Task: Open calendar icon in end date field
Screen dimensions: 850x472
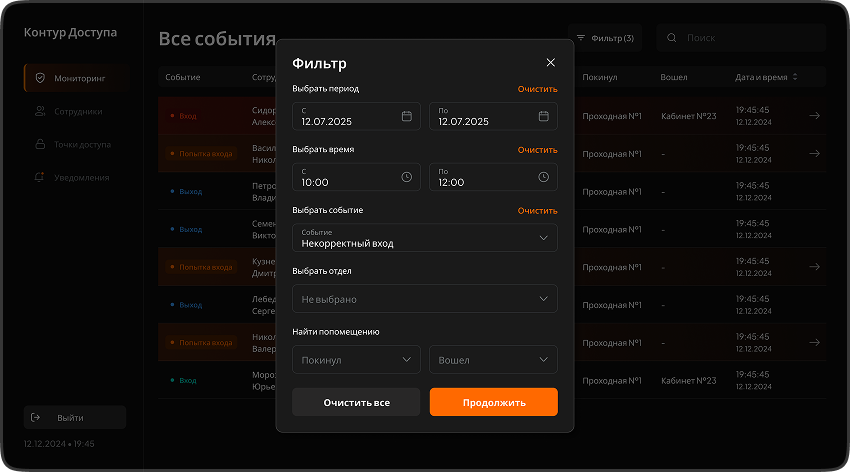Action: (543, 116)
